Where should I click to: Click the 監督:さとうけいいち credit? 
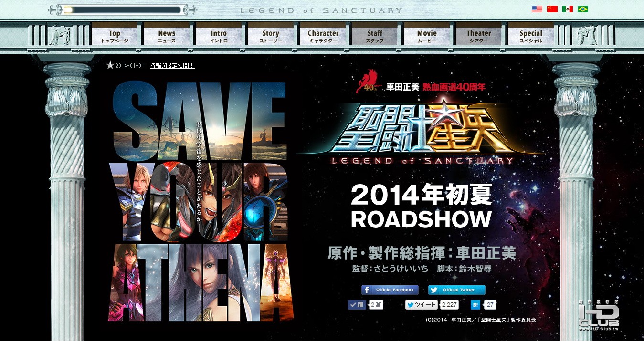point(390,269)
